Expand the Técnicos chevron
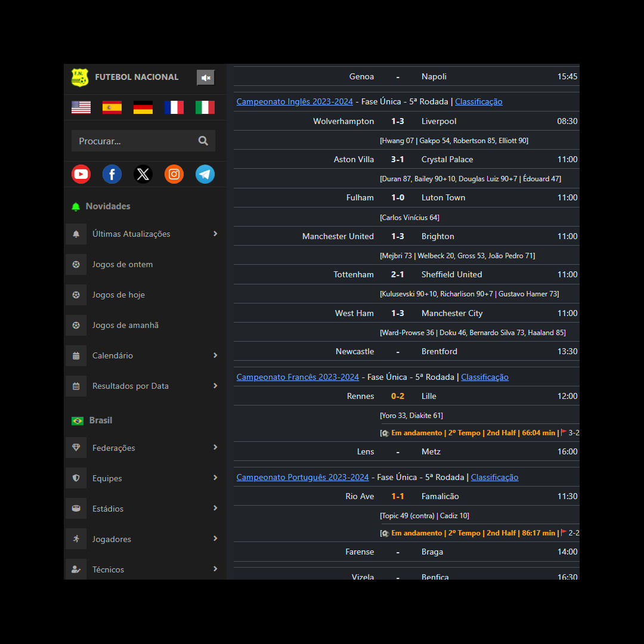The image size is (644, 644). pyautogui.click(x=215, y=569)
